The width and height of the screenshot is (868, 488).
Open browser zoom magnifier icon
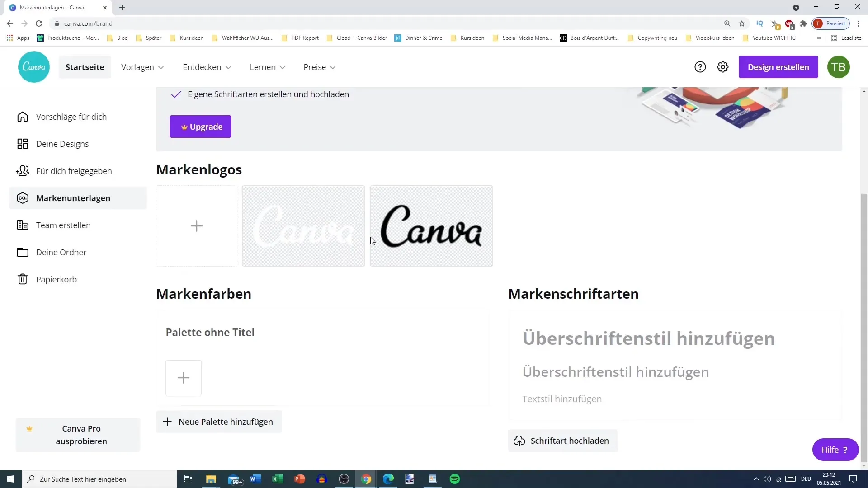point(727,23)
